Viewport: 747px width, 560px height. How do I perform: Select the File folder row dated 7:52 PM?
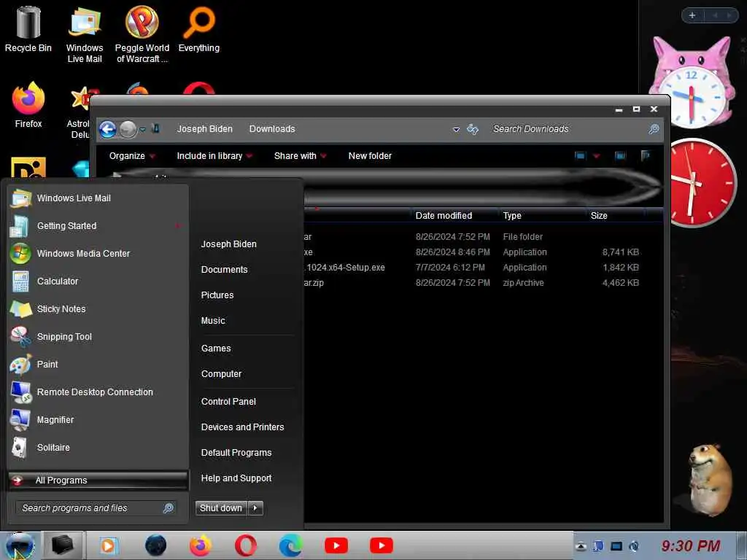[472, 237]
